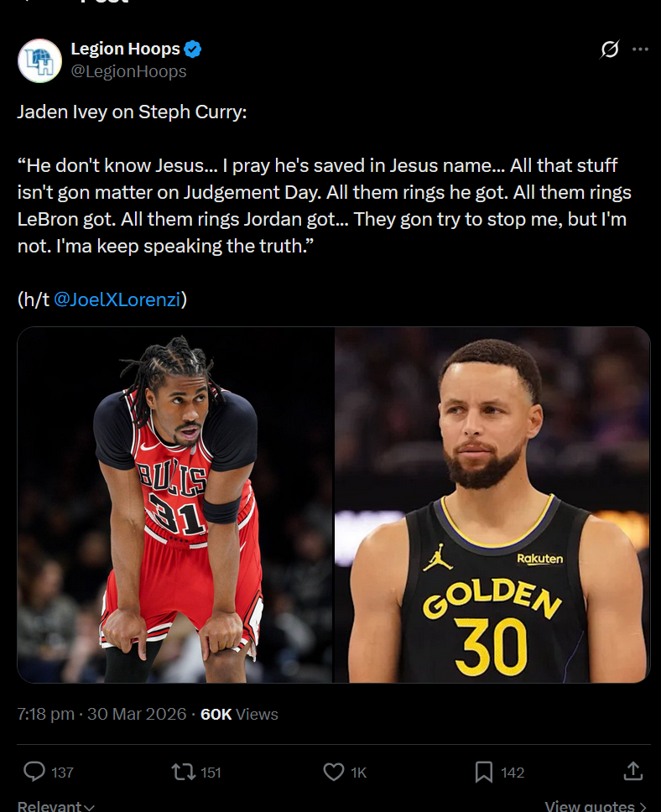Click the @JoelXLorenzi mention link

(x=117, y=299)
